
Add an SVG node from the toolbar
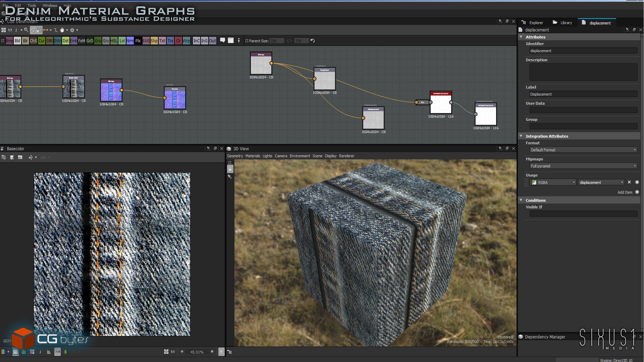pos(146,41)
